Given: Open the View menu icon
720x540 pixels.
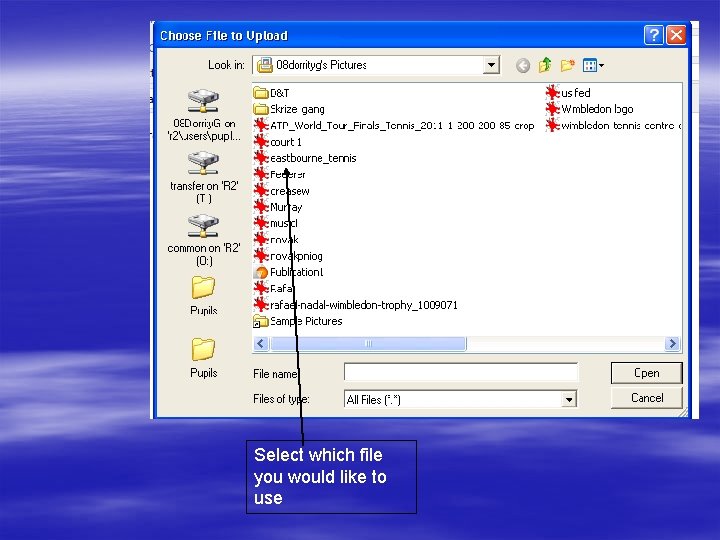Looking at the screenshot, I should tap(593, 65).
